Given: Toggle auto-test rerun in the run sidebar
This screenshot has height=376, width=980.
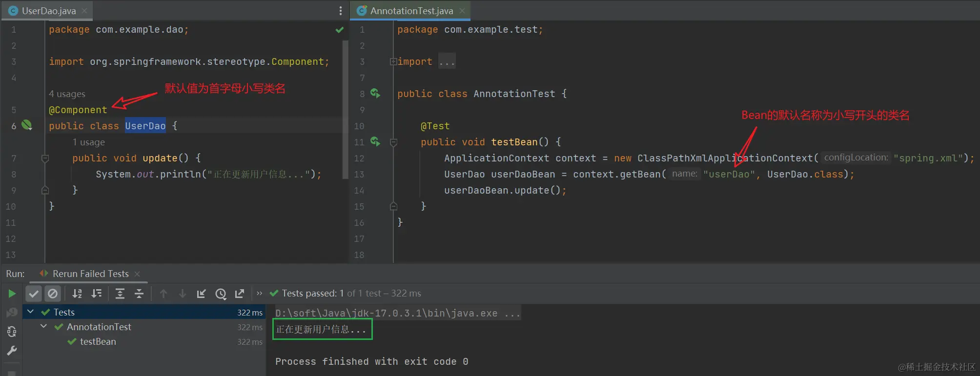Looking at the screenshot, I should point(12,332).
